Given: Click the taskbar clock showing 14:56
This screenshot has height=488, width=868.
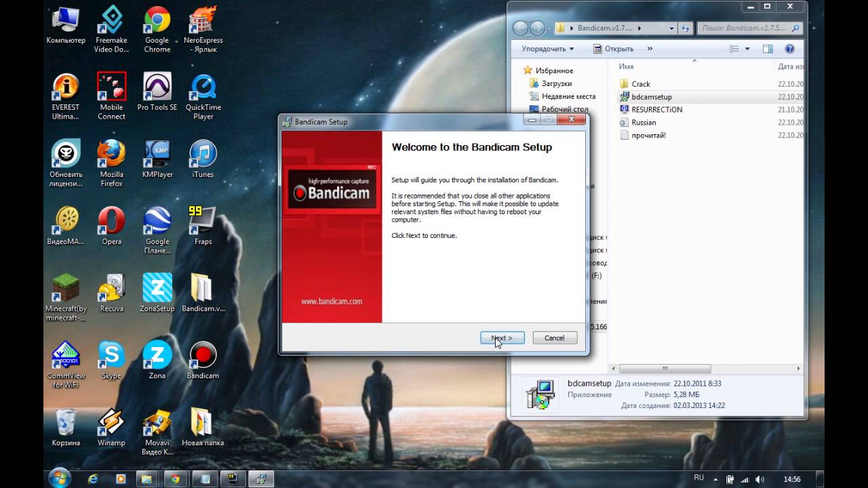Looking at the screenshot, I should tap(791, 479).
